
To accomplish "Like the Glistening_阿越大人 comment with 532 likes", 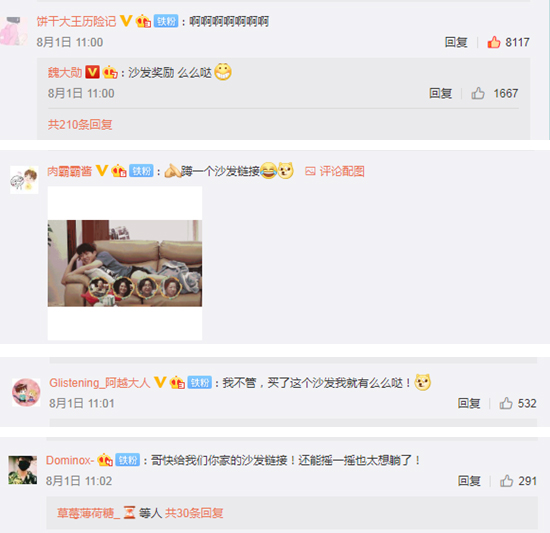I will coord(506,403).
